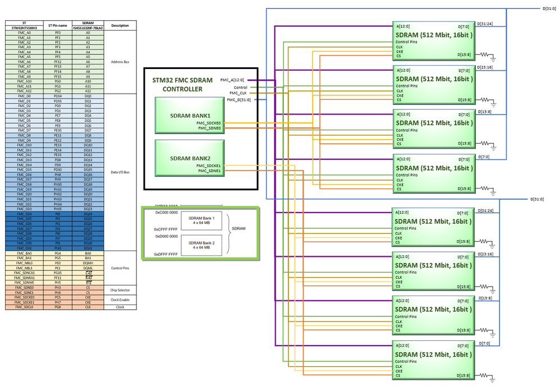Click the first SDRAM (512 Mbit, 16bit) block title

[x=434, y=35]
